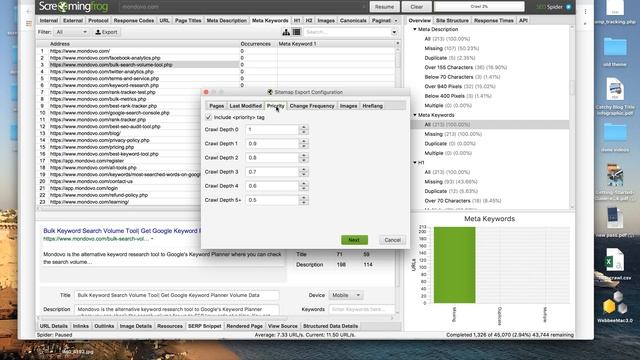Screen dimensions: 640x360
Task: Open the tabs overflow dropdown after Paginat
Action: tap(396, 20)
